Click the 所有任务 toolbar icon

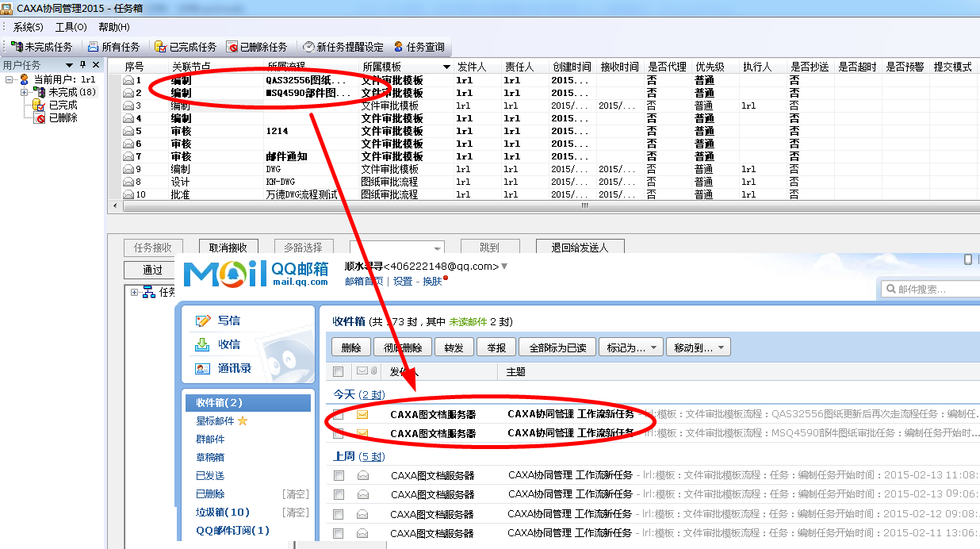[x=94, y=47]
